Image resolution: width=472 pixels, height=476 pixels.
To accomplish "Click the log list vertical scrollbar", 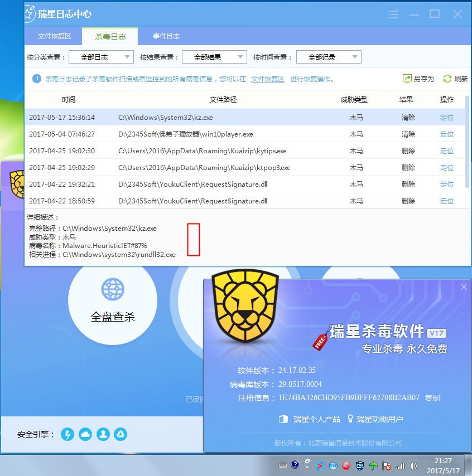I will 467,142.
